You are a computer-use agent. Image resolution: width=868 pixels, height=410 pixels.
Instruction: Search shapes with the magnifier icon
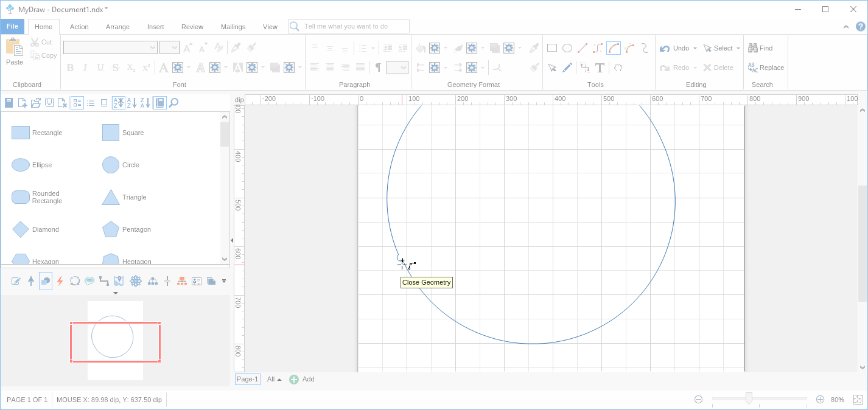click(173, 103)
